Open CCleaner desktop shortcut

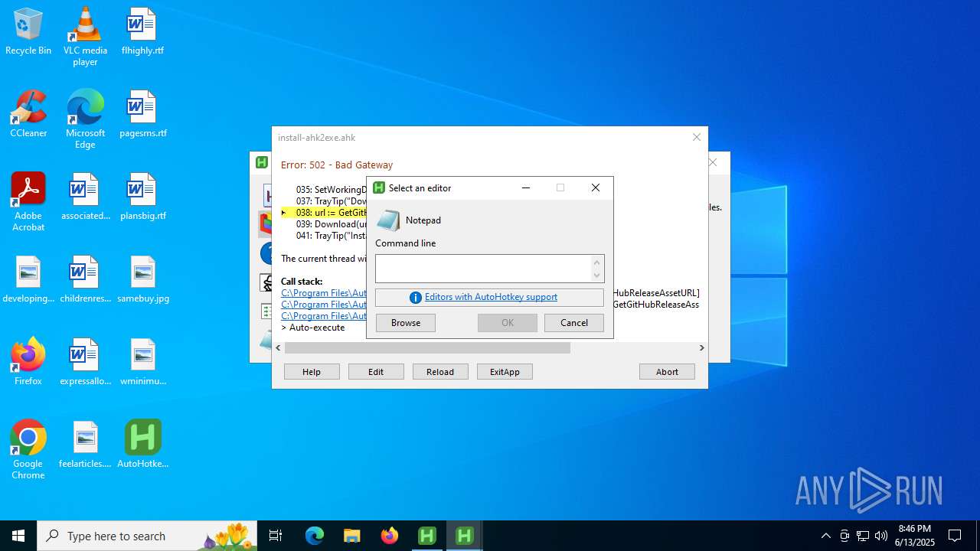click(28, 114)
